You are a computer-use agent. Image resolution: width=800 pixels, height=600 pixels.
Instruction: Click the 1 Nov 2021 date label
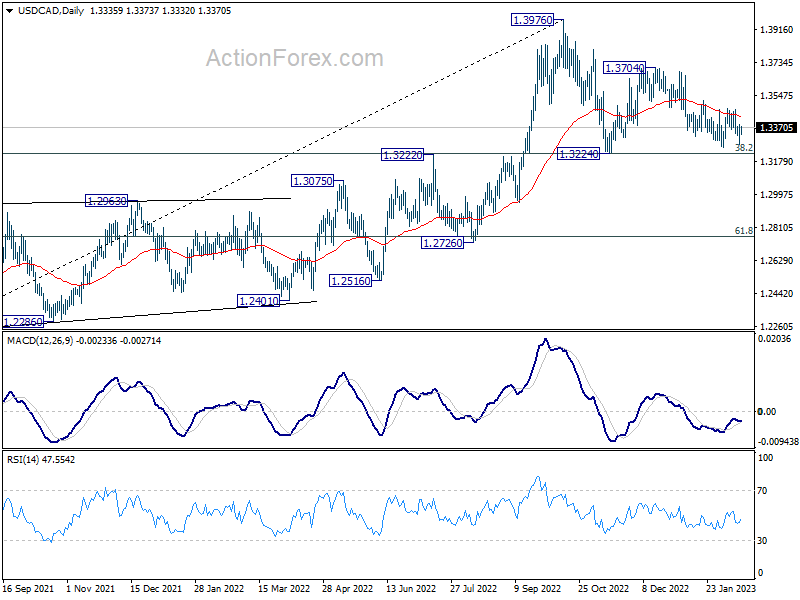[x=91, y=588]
